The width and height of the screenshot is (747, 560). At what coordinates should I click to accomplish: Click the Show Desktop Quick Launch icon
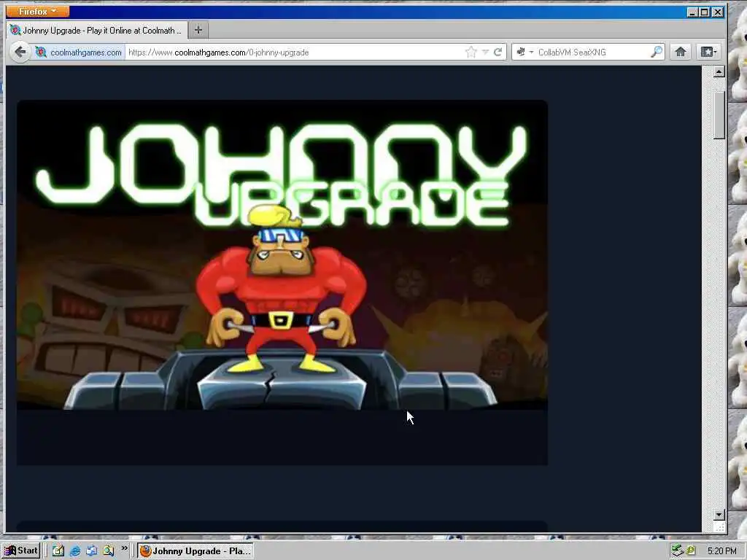(91, 551)
